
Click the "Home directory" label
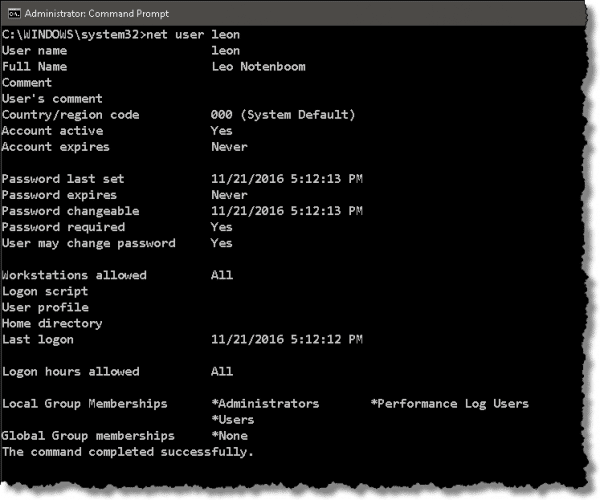[52, 323]
